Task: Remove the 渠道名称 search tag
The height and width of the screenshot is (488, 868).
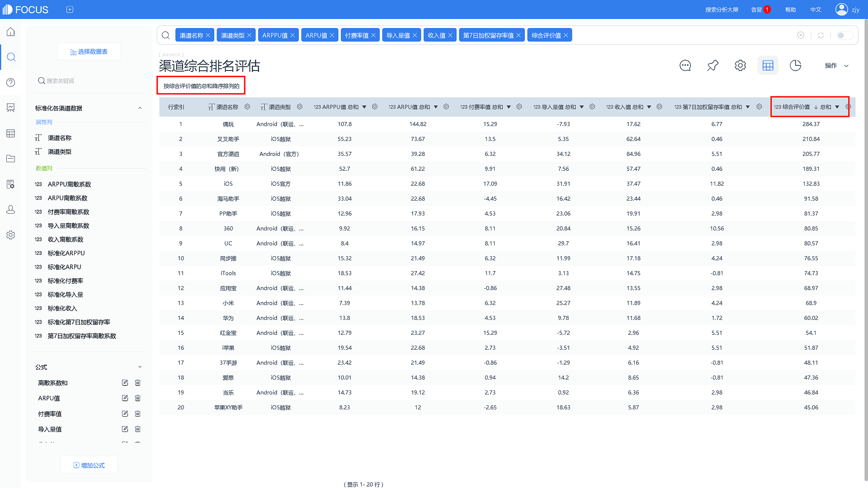Action: click(x=208, y=35)
